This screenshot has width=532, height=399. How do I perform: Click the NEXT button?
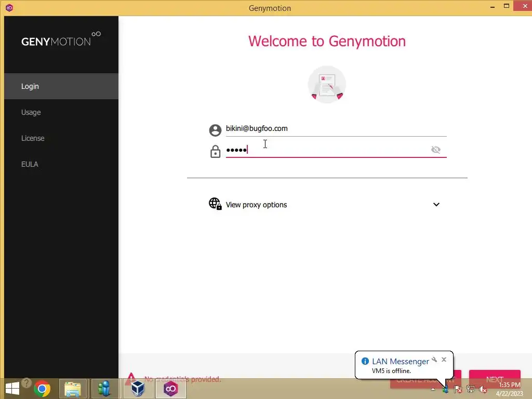pyautogui.click(x=495, y=379)
